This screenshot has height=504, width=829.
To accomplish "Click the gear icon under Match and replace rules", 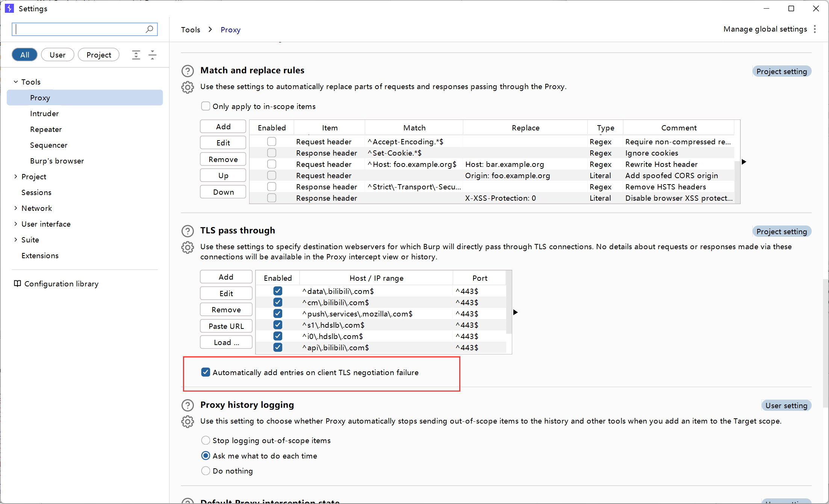I will pos(188,87).
